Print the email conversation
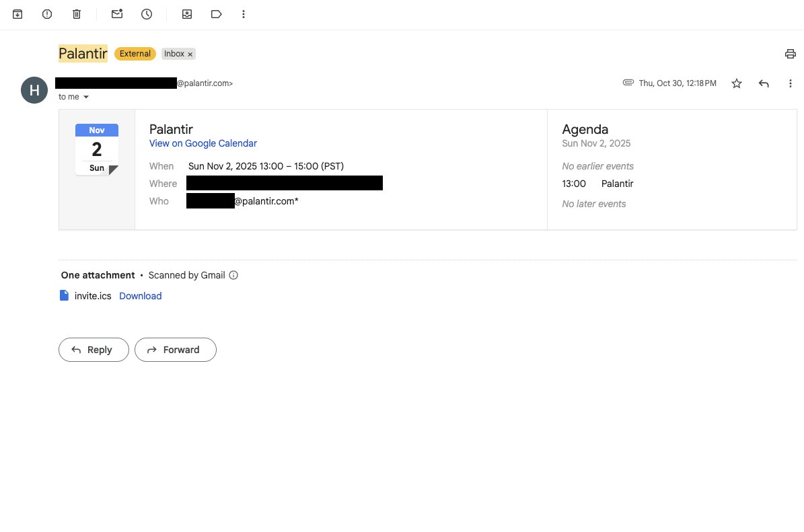The height and width of the screenshot is (532, 804). coord(790,54)
